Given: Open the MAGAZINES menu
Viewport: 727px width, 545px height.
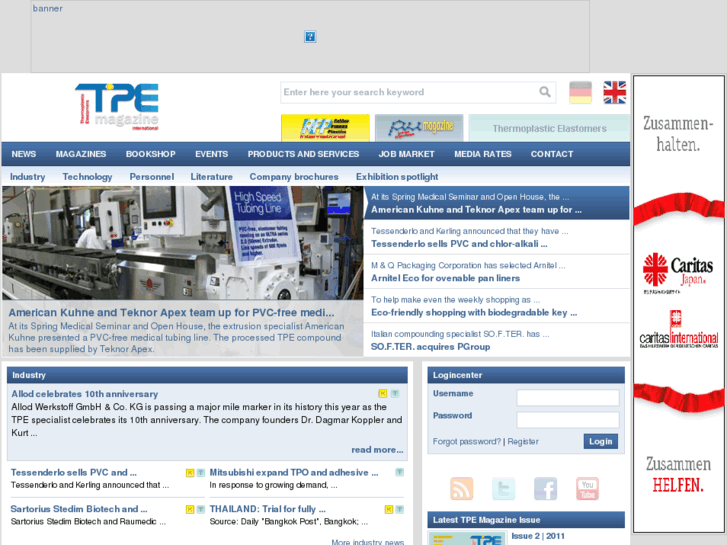Looking at the screenshot, I should (81, 154).
